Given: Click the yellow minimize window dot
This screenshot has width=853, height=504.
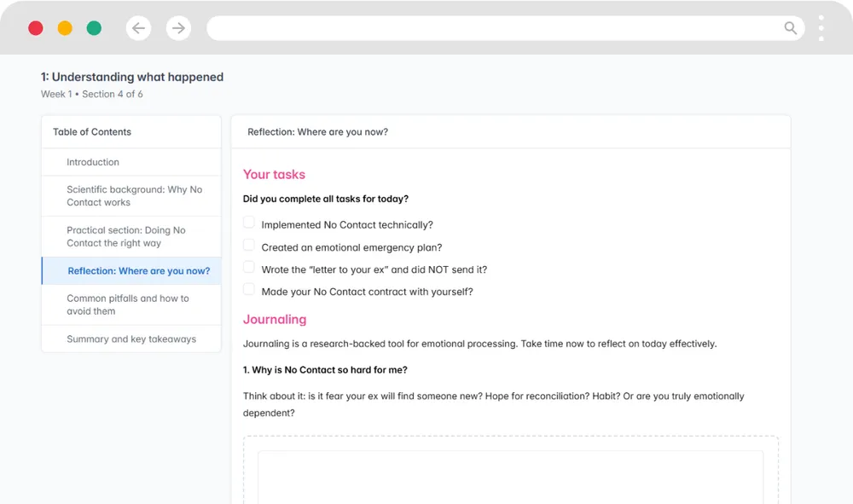Looking at the screenshot, I should (x=65, y=28).
